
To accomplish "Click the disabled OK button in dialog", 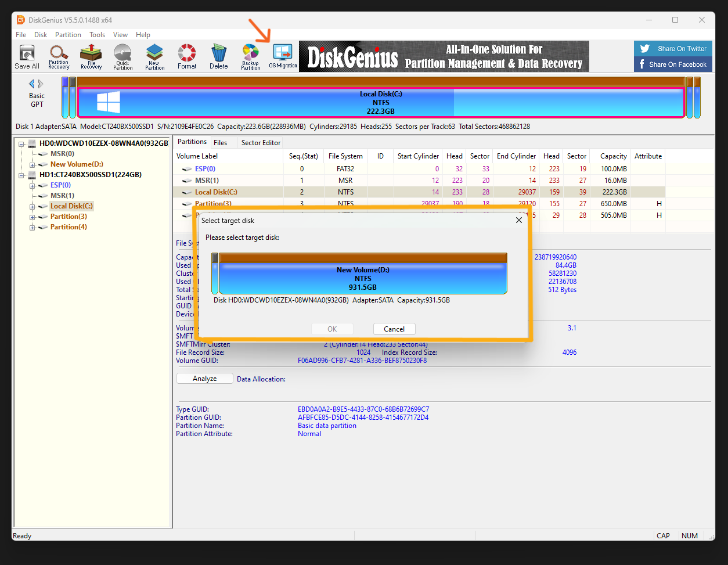I will 332,329.
